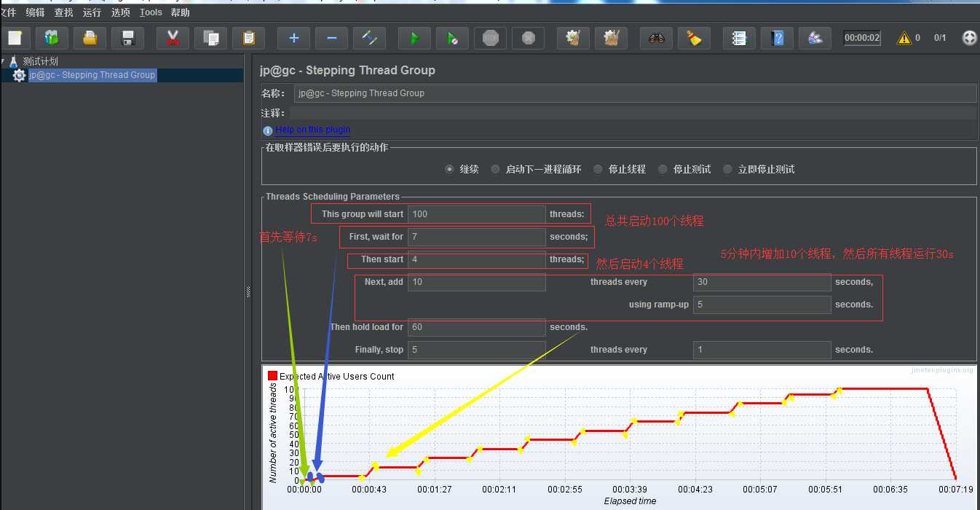Open the Templates icon in toolbar
Image resolution: width=980 pixels, height=510 pixels.
[52, 38]
